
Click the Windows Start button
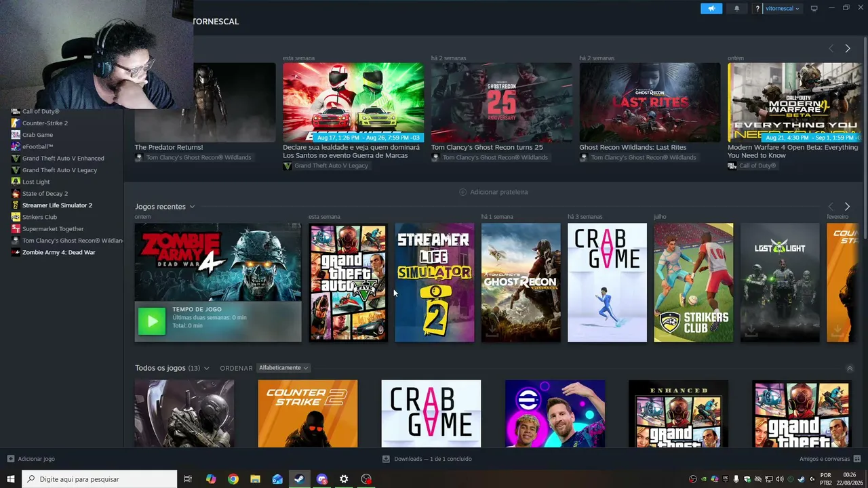[11, 479]
